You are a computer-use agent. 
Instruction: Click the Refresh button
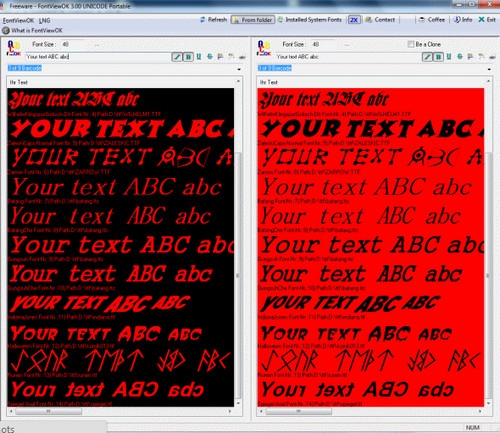[213, 20]
